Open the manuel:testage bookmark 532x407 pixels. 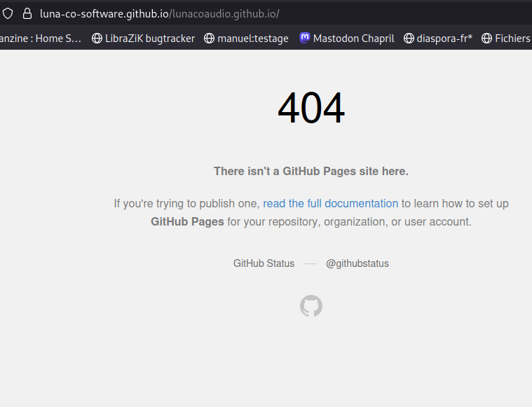click(x=252, y=39)
